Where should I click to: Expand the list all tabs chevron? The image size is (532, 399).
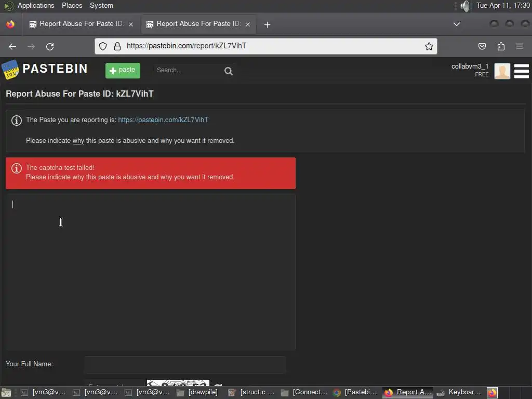tap(457, 24)
